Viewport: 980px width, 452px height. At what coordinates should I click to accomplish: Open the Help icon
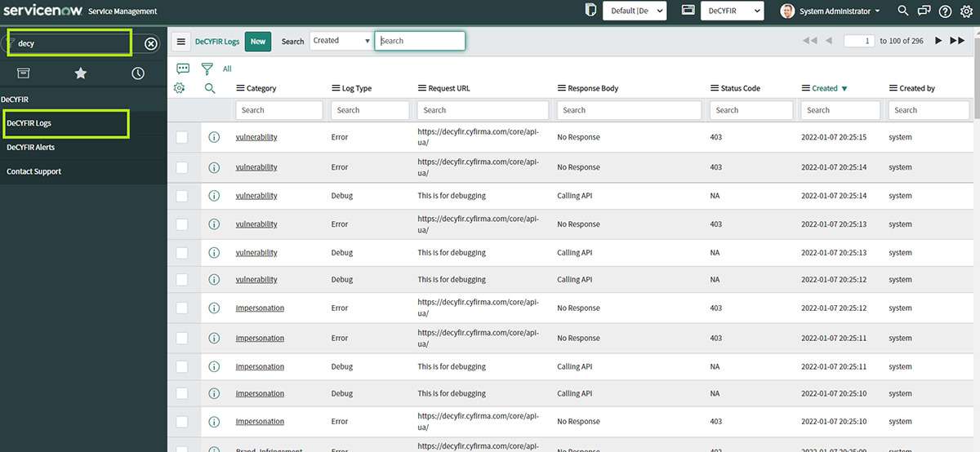coord(945,11)
